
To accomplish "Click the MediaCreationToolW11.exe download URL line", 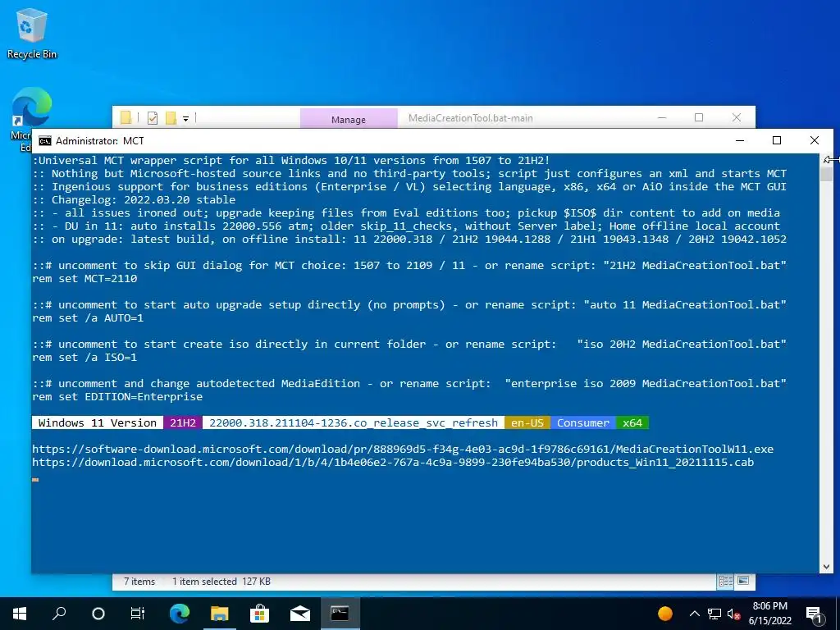I will [402, 449].
